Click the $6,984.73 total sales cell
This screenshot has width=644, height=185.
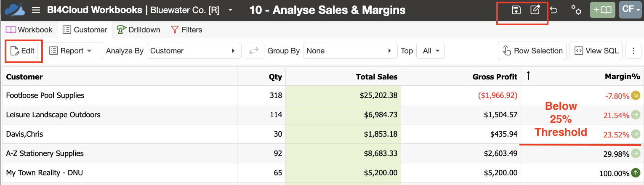tap(343, 115)
